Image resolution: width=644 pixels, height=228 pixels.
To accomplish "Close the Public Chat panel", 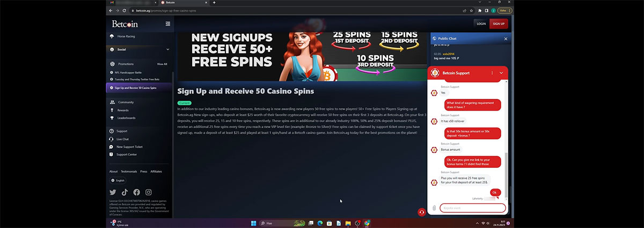I will [506, 39].
